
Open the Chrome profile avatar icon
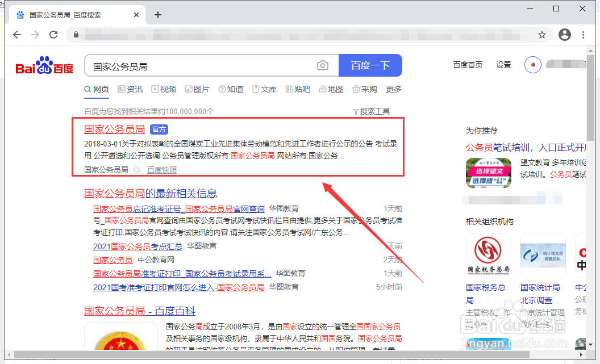click(565, 35)
